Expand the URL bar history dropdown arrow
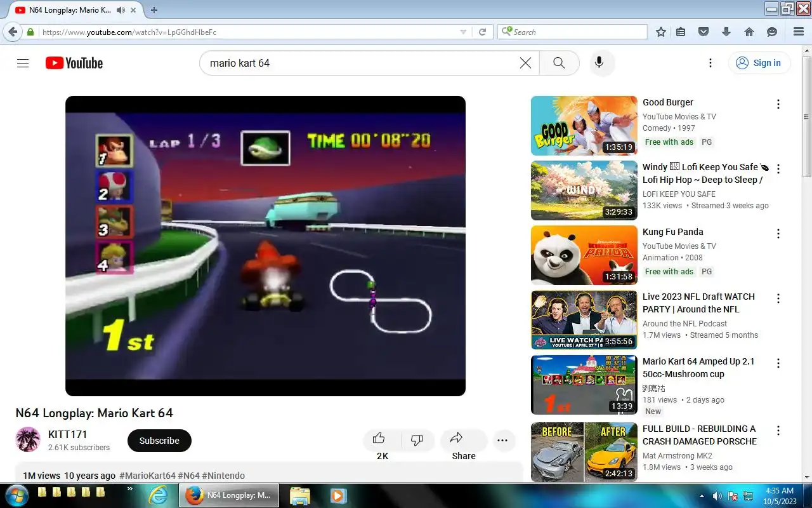Viewport: 812px width, 508px height. 463,32
